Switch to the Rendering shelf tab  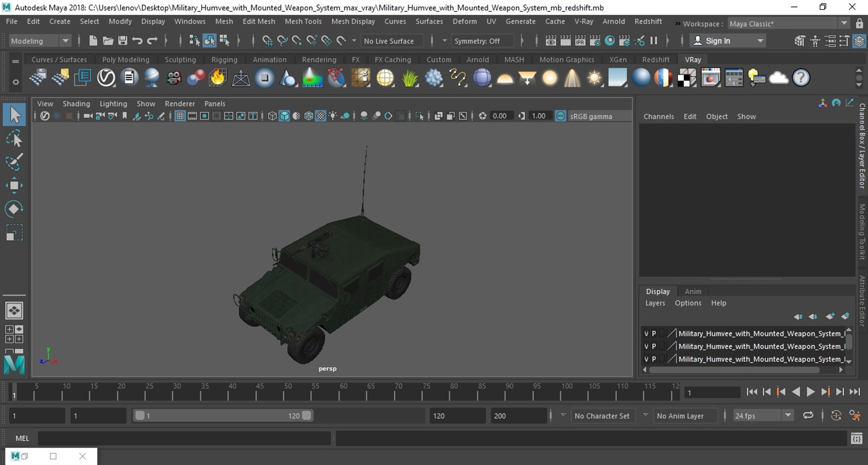click(x=319, y=60)
